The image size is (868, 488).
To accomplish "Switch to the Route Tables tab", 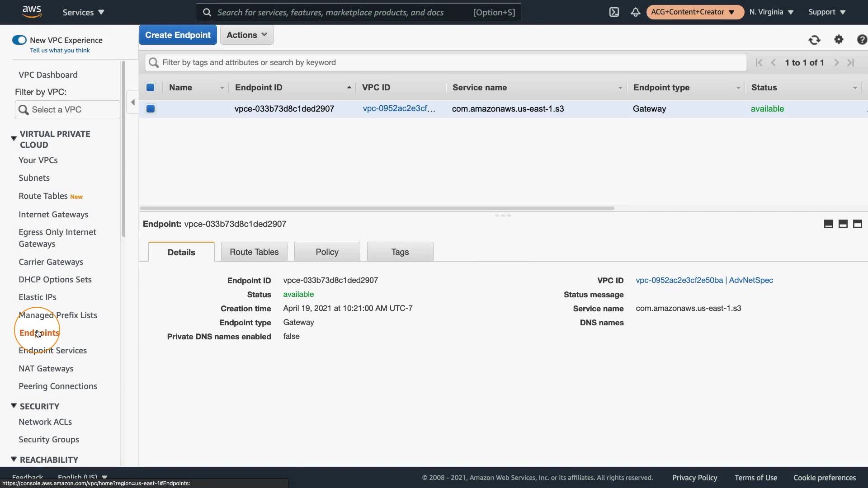I will 254,252.
